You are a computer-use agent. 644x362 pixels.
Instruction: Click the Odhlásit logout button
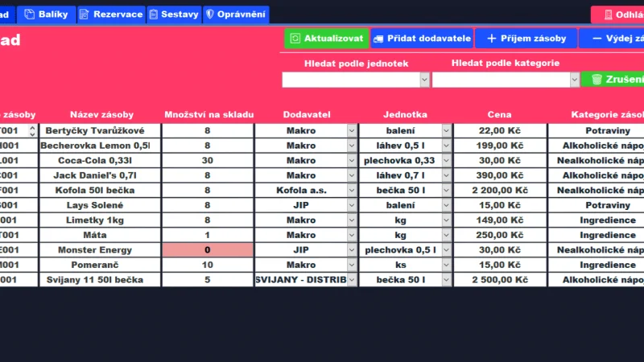point(617,14)
